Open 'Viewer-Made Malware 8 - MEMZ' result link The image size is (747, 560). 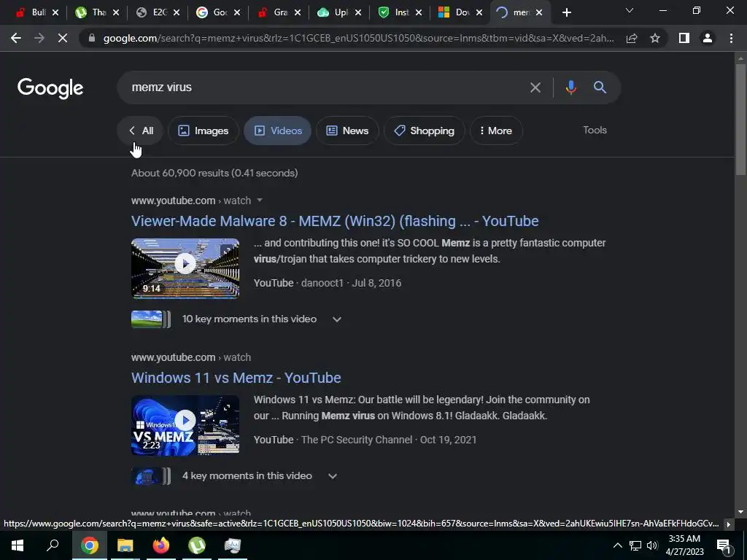click(335, 221)
